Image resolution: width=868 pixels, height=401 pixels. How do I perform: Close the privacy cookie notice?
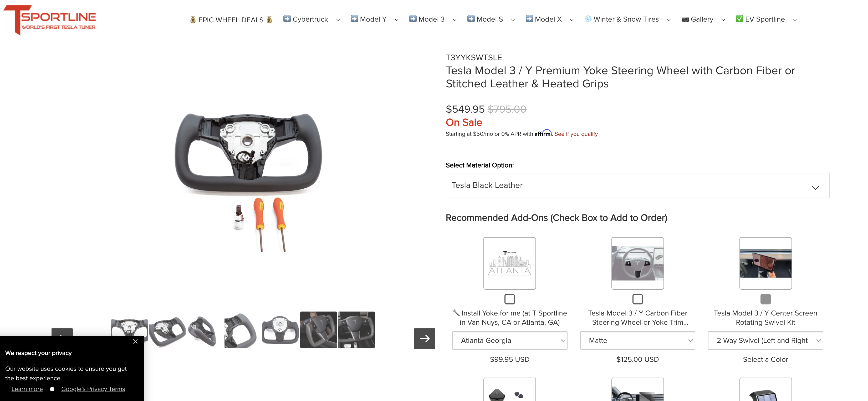[x=135, y=341]
